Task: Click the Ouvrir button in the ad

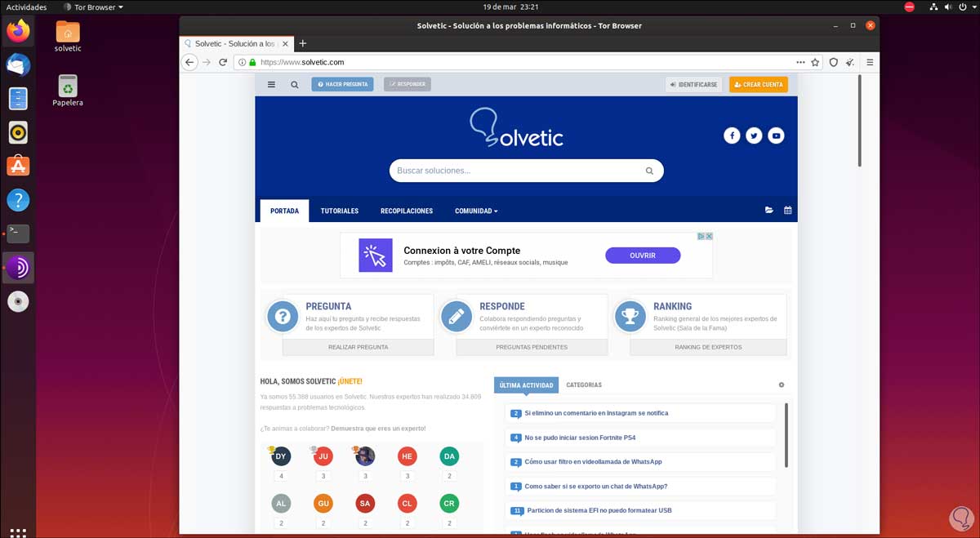Action: click(643, 256)
